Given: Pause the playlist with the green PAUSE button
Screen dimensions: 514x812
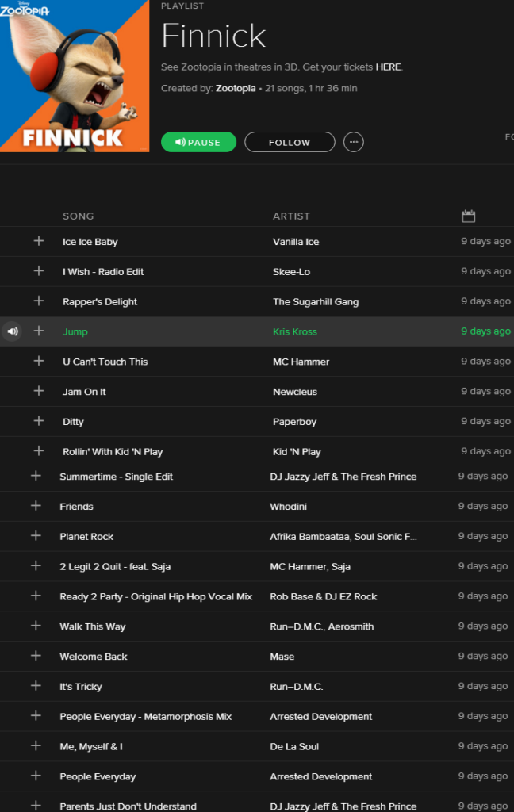Looking at the screenshot, I should pos(198,142).
